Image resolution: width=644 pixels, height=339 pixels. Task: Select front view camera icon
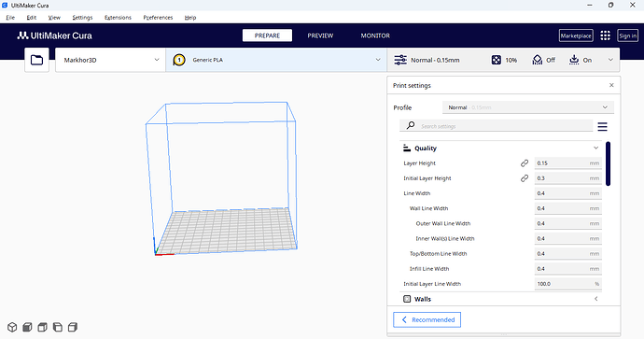(x=27, y=327)
